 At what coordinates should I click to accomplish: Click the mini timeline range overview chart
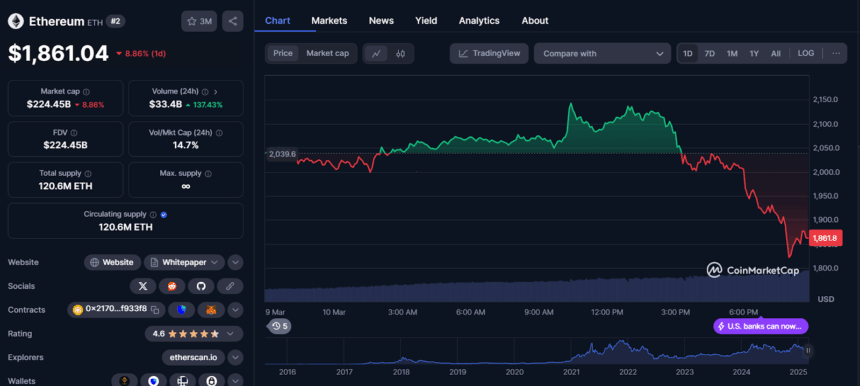tap(536, 351)
